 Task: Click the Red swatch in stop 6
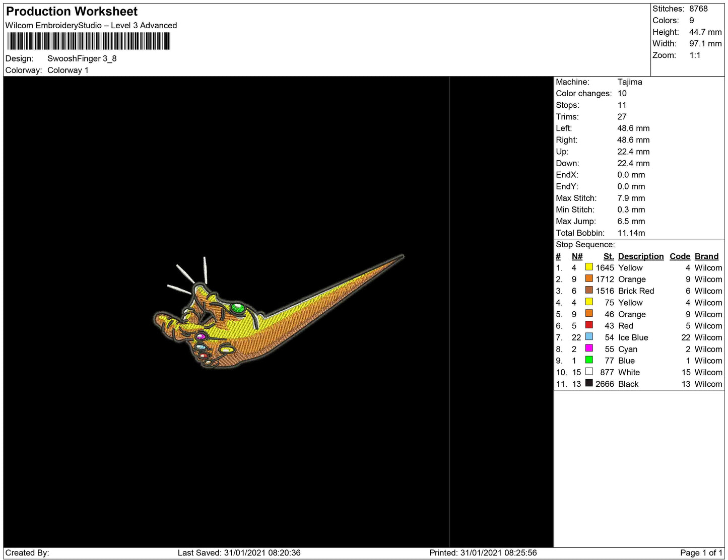point(588,325)
